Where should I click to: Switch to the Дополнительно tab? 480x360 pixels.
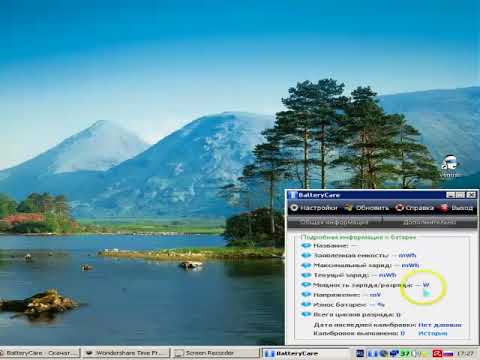(x=430, y=222)
